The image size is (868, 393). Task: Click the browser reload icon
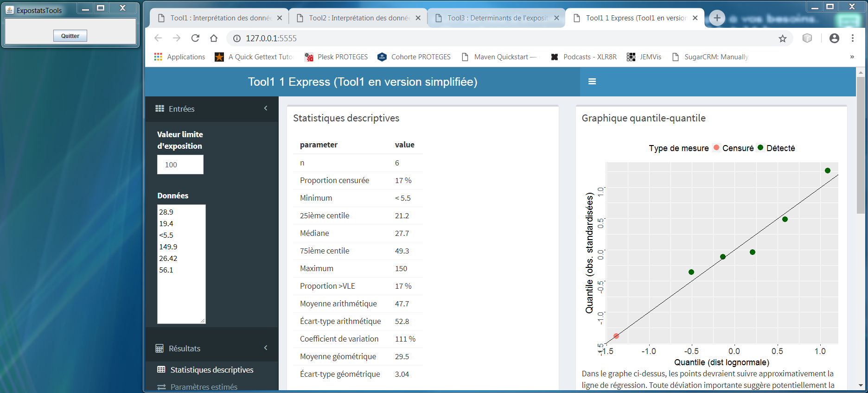point(195,38)
